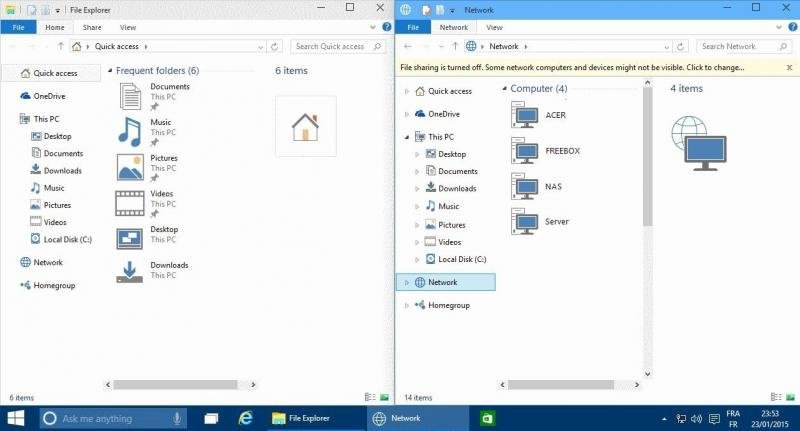Viewport: 800px width, 431px height.
Task: Switch to large icons view in File Explorer window
Action: (384, 397)
